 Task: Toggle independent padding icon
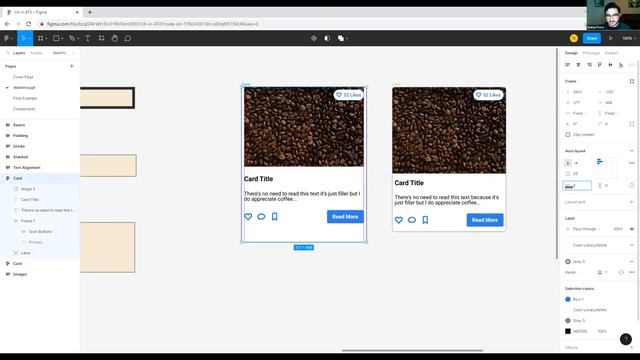(632, 186)
